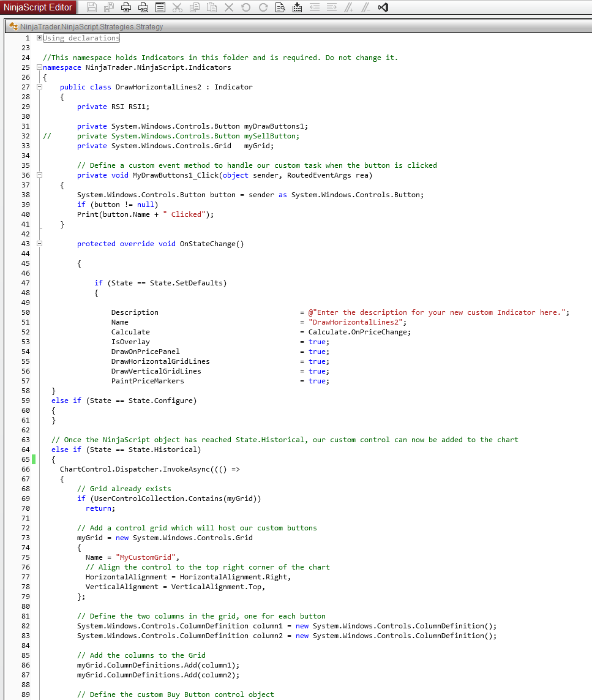Viewport: 592px width, 700px height.
Task: Click the Undo arrow icon
Action: click(x=246, y=7)
